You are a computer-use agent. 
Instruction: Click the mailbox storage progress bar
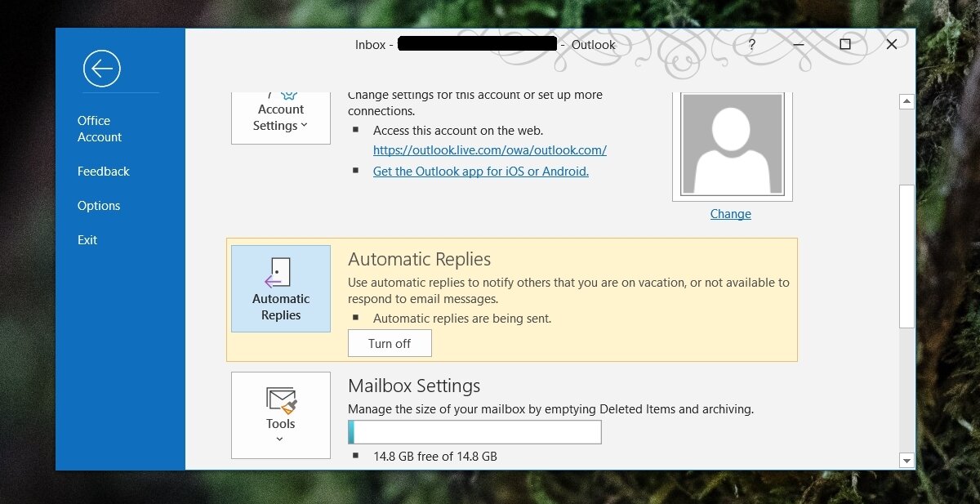click(x=474, y=432)
